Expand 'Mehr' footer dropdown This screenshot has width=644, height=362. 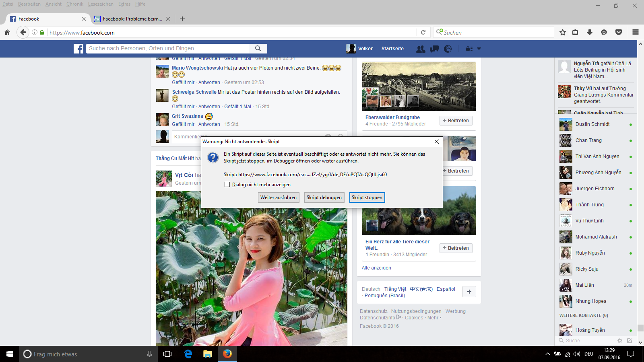[434, 318]
